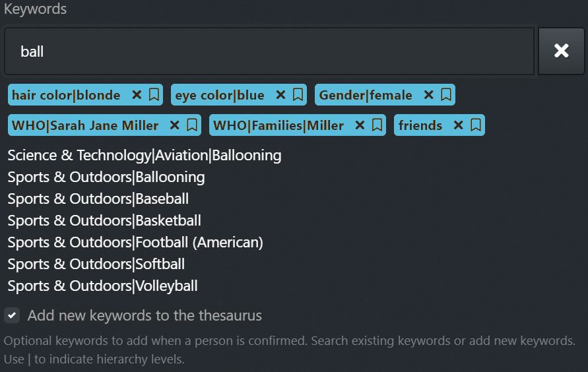Bookmark the 'Gender|female' keyword
The image size is (588, 372).
[446, 95]
